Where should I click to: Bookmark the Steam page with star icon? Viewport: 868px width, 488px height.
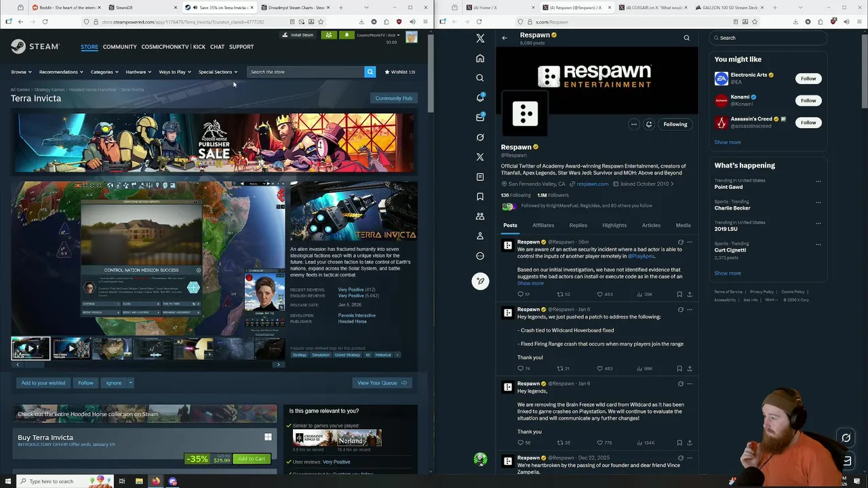[321, 22]
